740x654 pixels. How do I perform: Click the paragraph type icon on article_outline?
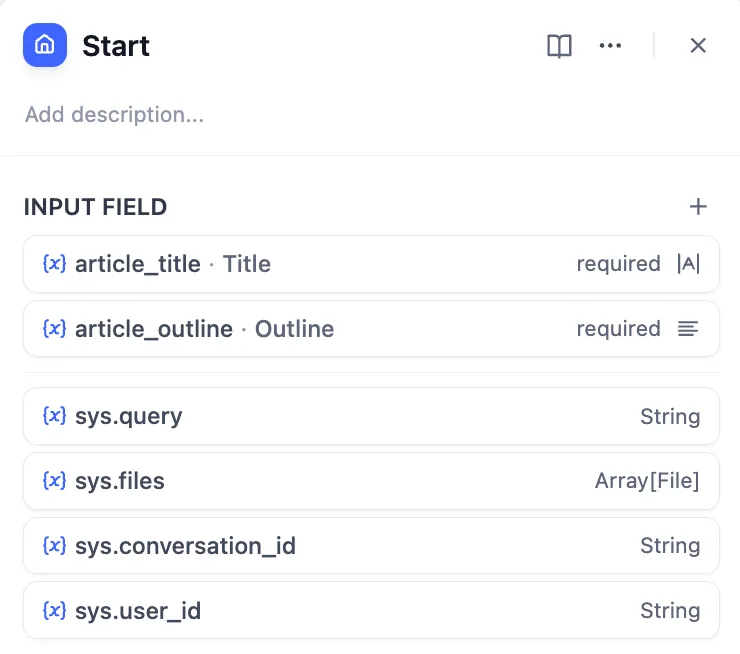click(688, 329)
